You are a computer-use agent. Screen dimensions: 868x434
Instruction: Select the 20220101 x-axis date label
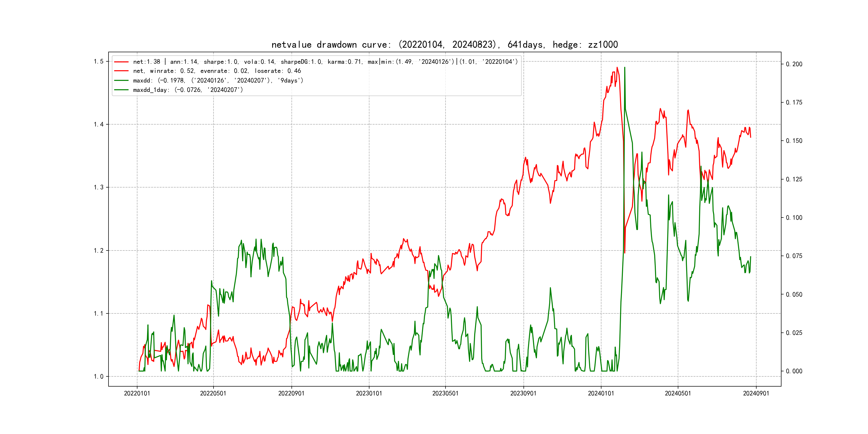137,393
